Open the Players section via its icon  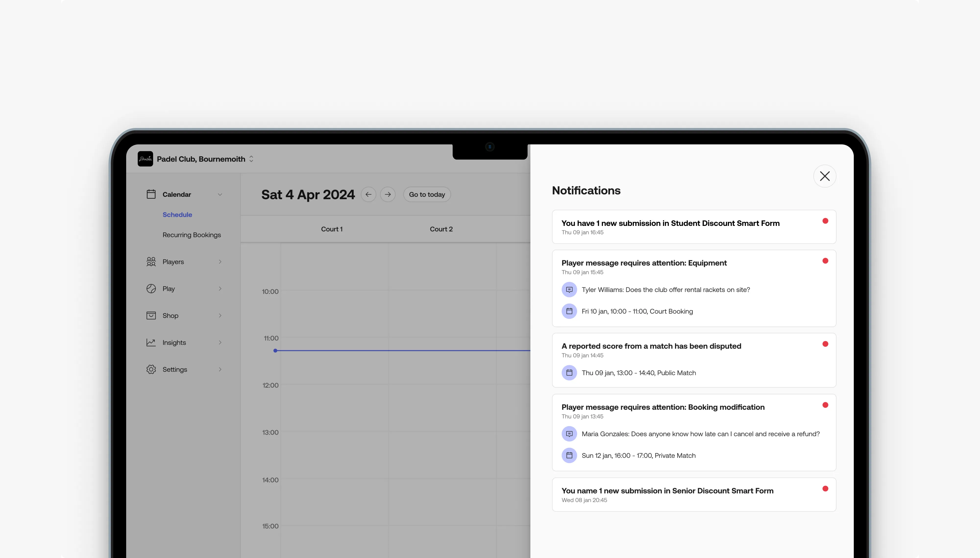[151, 261]
